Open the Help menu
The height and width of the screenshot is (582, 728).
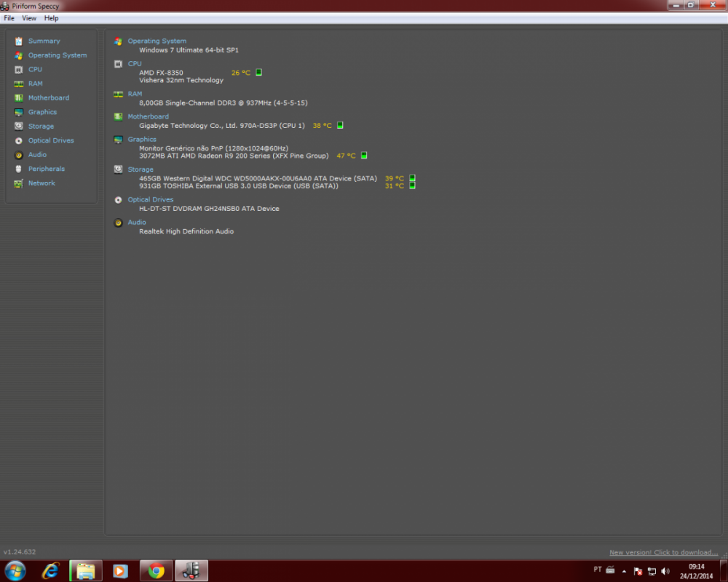(x=51, y=18)
